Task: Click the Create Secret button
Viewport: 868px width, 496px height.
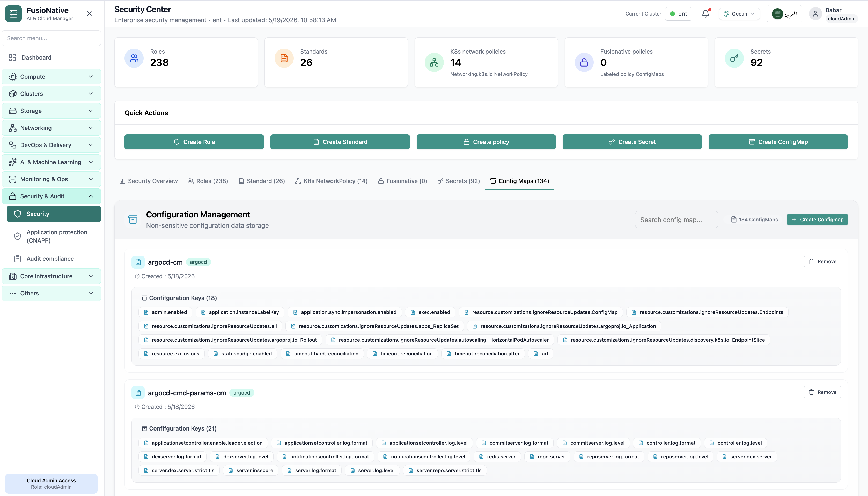Action: [632, 142]
